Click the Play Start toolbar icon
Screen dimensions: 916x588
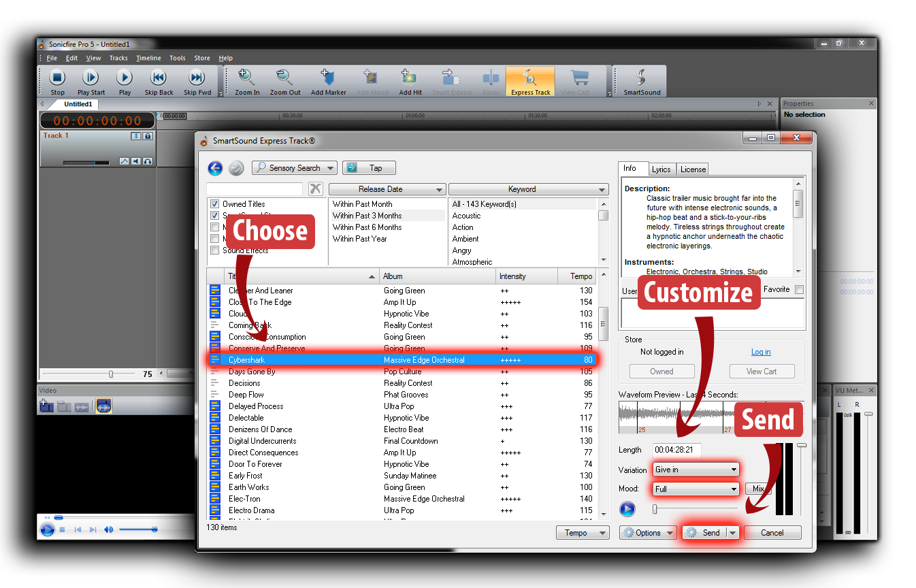(91, 82)
